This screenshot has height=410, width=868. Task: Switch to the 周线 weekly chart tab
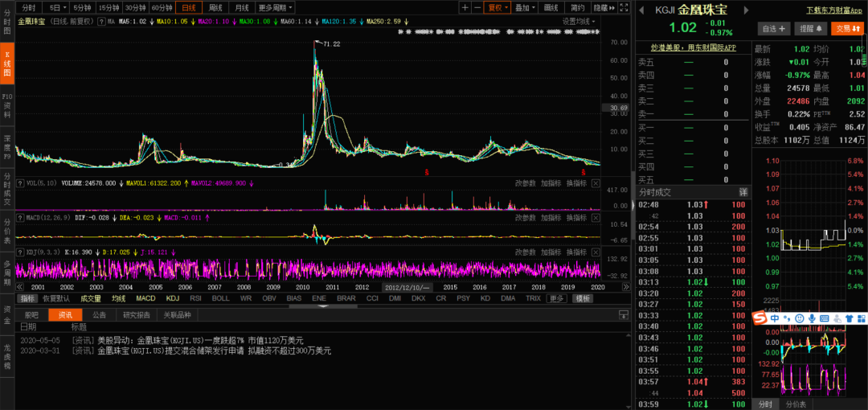pos(215,7)
